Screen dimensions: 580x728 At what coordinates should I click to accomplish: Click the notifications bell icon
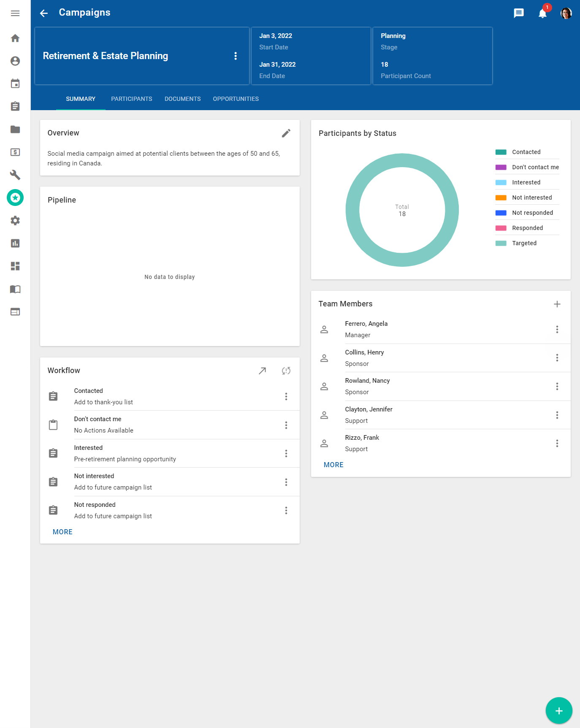click(542, 14)
